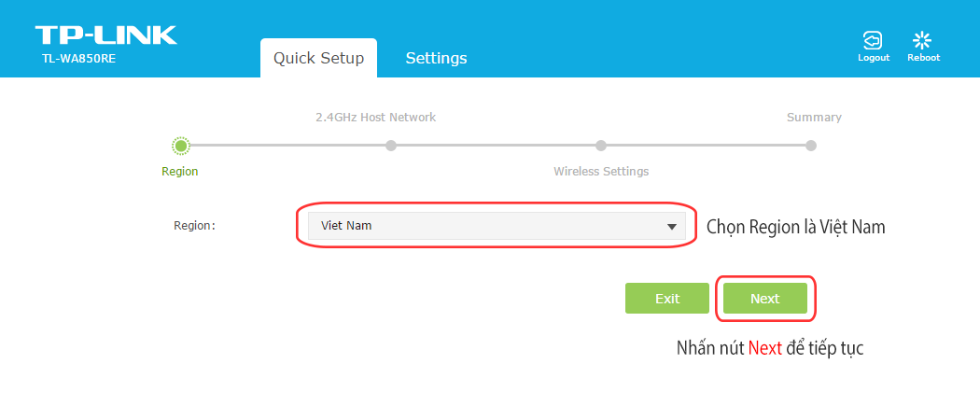The image size is (980, 420).
Task: Click the Wireless Settings step label
Action: coord(601,171)
